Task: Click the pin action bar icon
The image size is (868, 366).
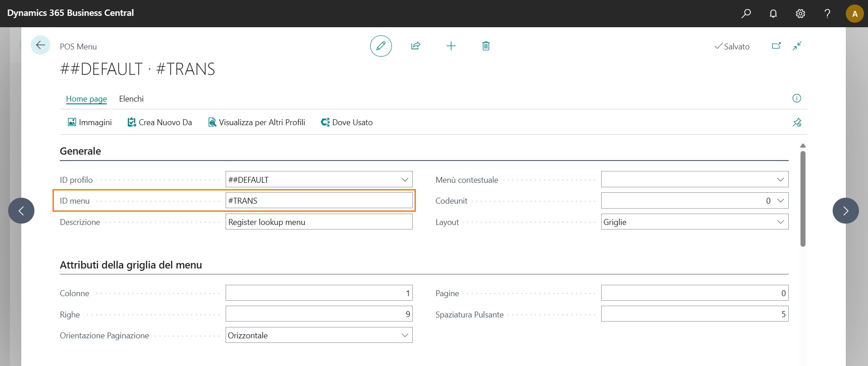Action: pyautogui.click(x=796, y=122)
